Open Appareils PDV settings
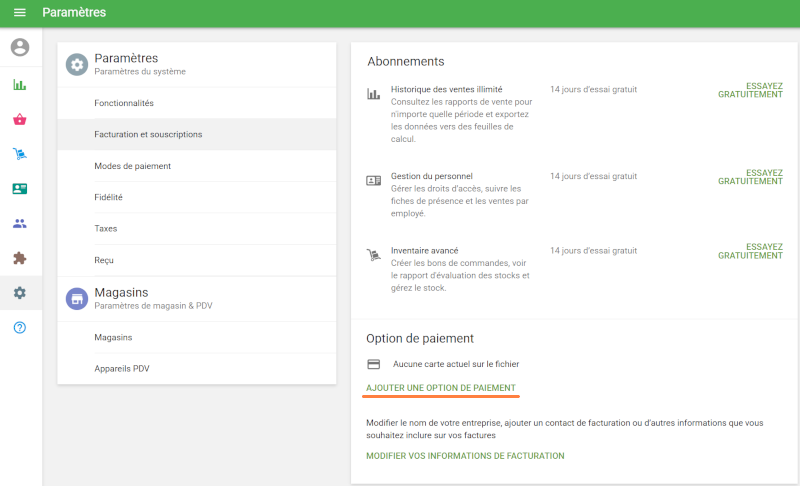This screenshot has width=800, height=486. tap(121, 369)
